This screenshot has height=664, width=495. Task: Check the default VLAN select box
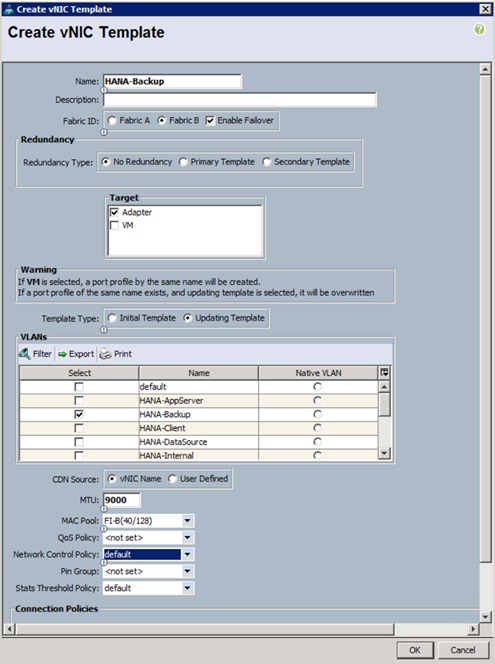click(79, 387)
